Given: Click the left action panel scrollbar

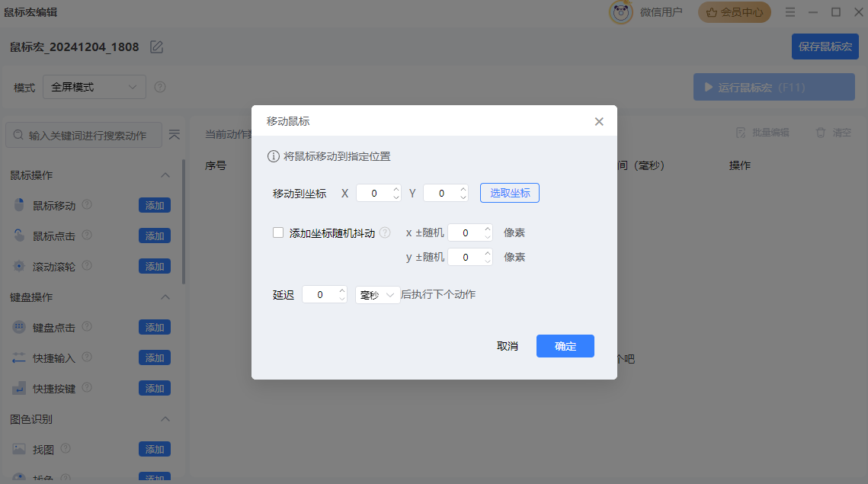Looking at the screenshot, I should 183,222.
